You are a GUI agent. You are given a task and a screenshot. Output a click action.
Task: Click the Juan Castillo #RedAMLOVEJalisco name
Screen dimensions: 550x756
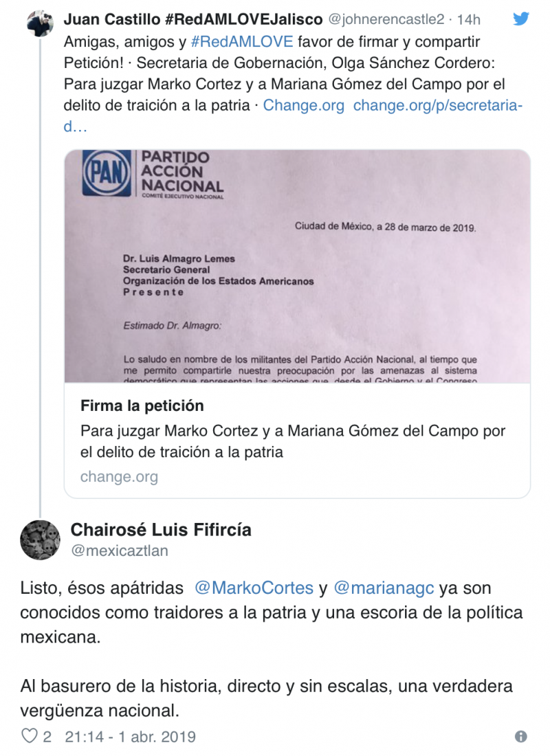pyautogui.click(x=192, y=19)
